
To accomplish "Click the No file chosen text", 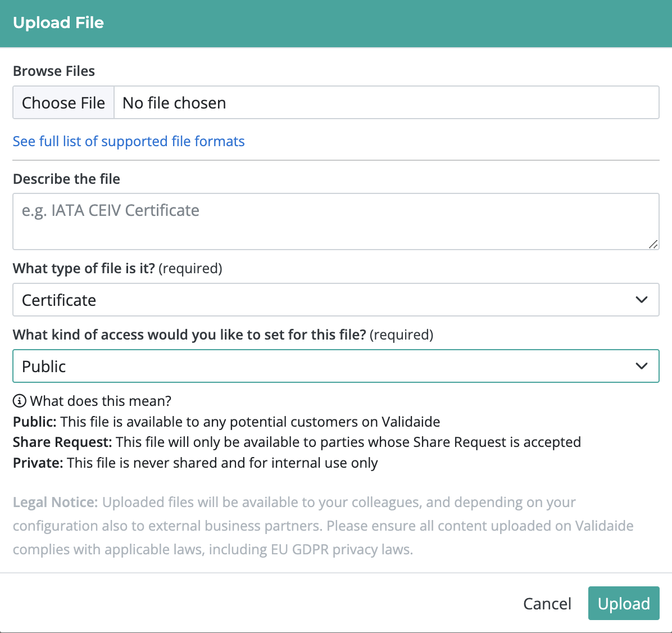I will coord(174,103).
